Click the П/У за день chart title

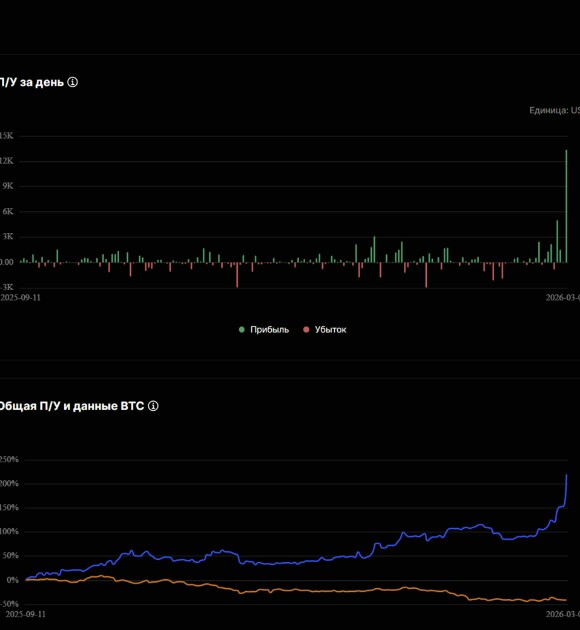click(x=31, y=82)
